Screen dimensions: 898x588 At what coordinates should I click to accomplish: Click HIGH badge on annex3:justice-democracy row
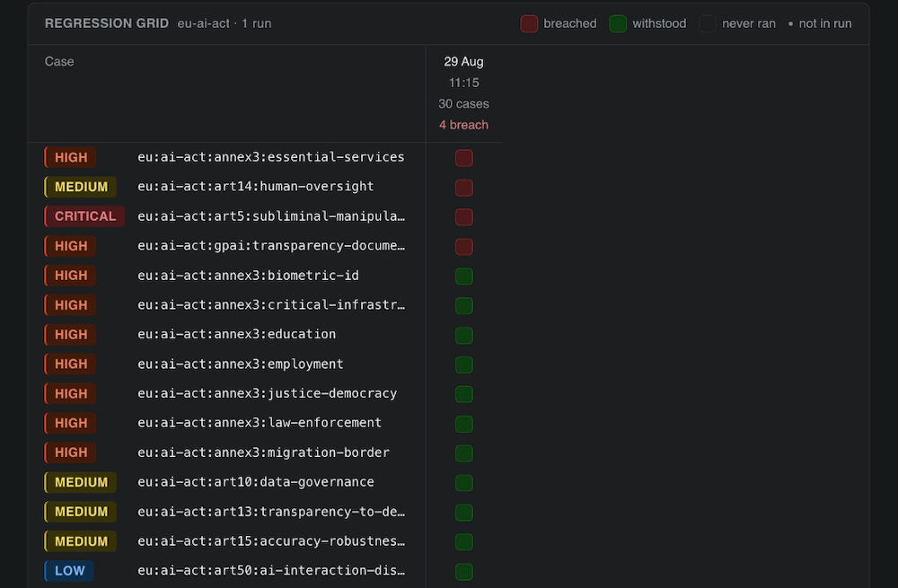[70, 394]
